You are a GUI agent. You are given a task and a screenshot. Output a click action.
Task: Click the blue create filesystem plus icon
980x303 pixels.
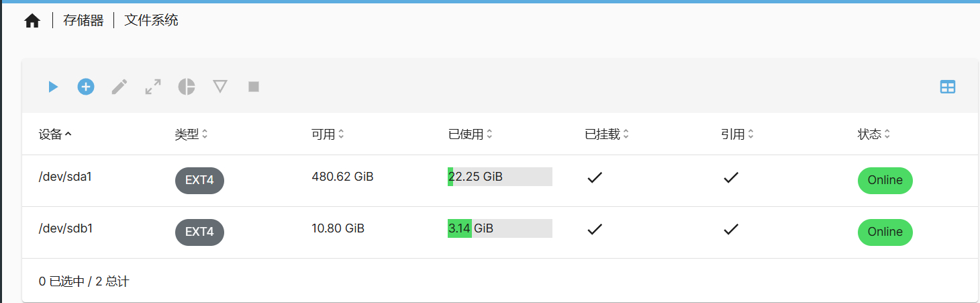(86, 87)
